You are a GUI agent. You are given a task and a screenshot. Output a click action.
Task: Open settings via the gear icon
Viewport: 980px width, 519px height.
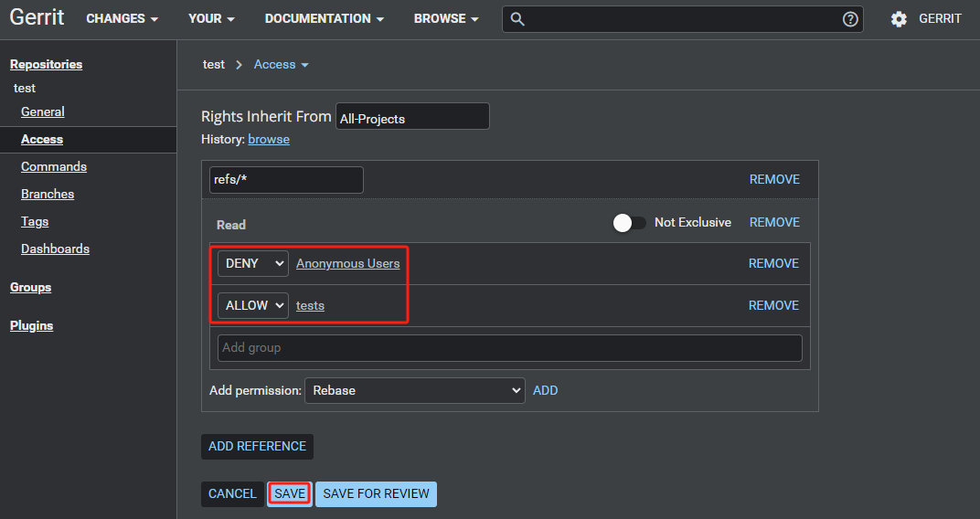point(899,19)
